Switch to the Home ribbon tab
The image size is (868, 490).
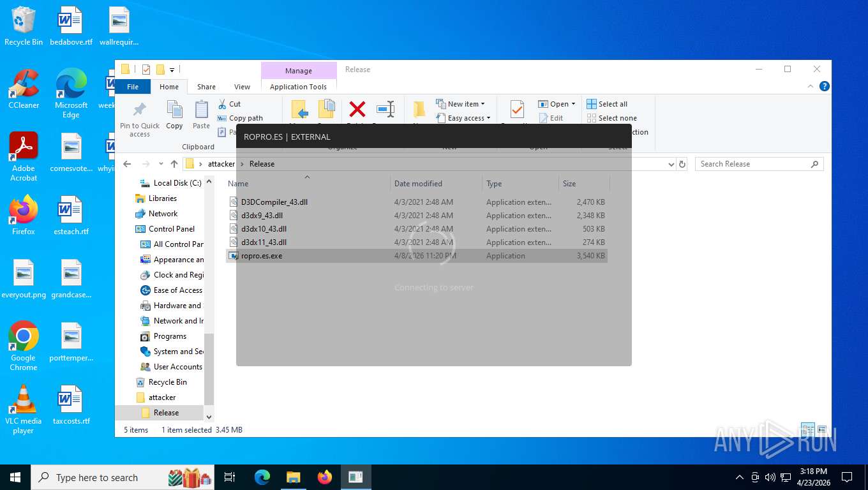(169, 87)
